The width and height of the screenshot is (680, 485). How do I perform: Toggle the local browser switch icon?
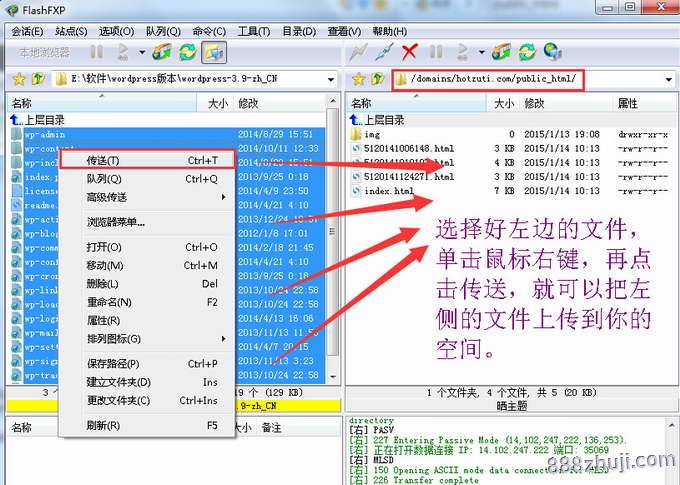214,52
